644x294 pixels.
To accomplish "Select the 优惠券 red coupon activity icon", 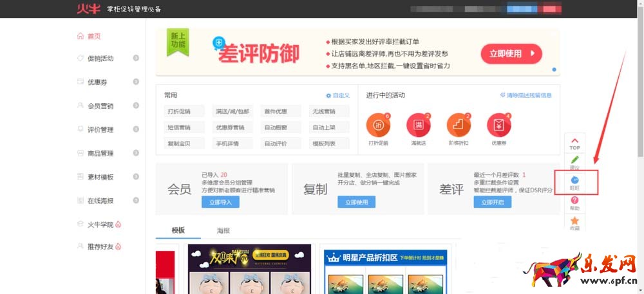I will coord(499,125).
